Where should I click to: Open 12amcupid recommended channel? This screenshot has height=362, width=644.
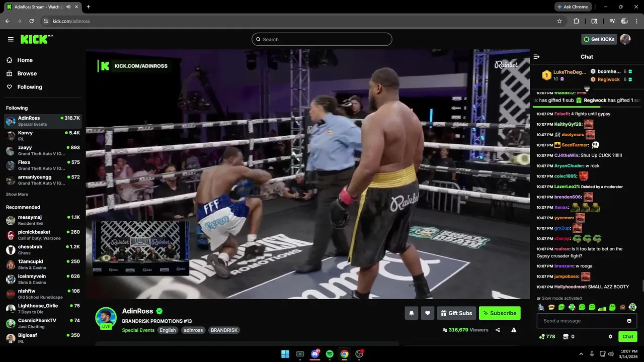(x=43, y=264)
